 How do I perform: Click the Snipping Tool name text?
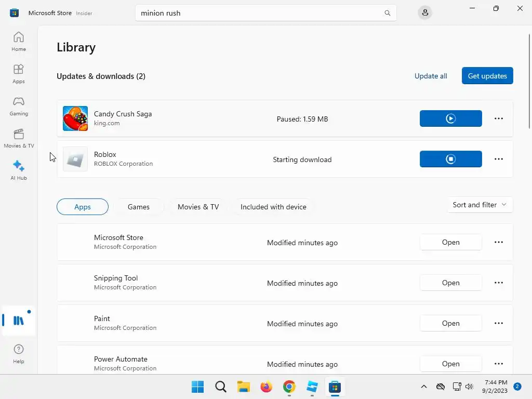click(116, 278)
